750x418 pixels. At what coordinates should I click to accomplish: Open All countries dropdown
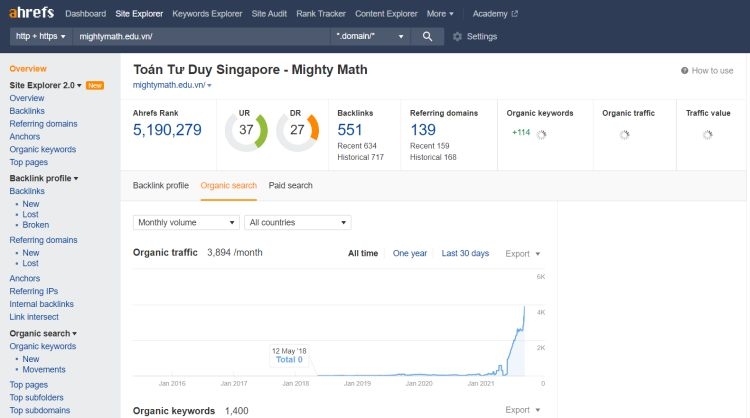[x=298, y=222]
